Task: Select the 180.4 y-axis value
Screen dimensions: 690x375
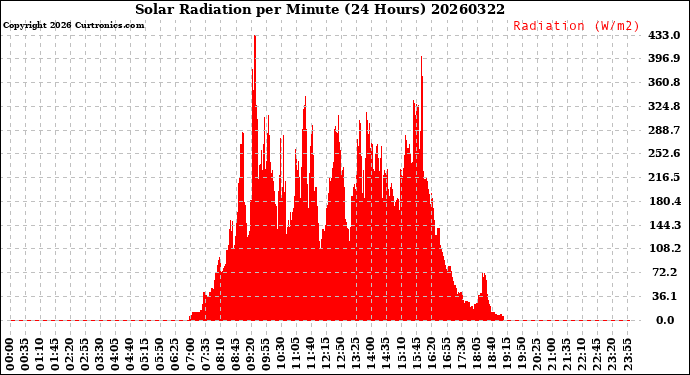Action: coord(664,201)
